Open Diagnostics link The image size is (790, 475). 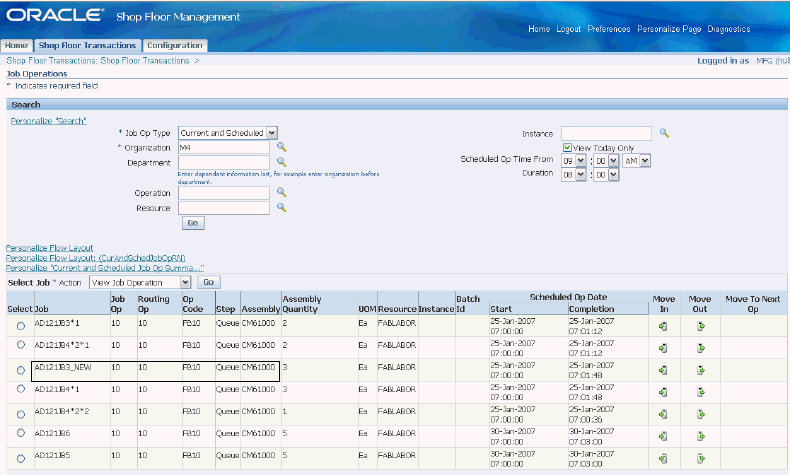coord(729,29)
